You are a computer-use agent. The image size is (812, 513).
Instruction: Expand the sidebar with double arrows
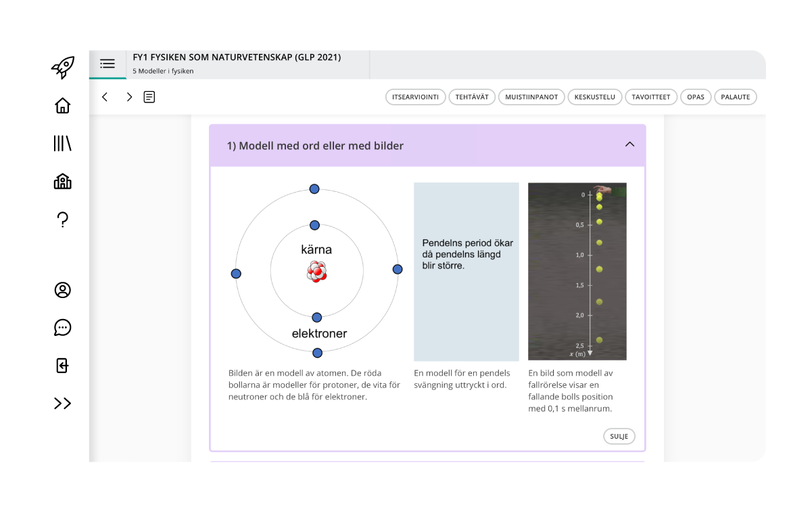point(62,404)
